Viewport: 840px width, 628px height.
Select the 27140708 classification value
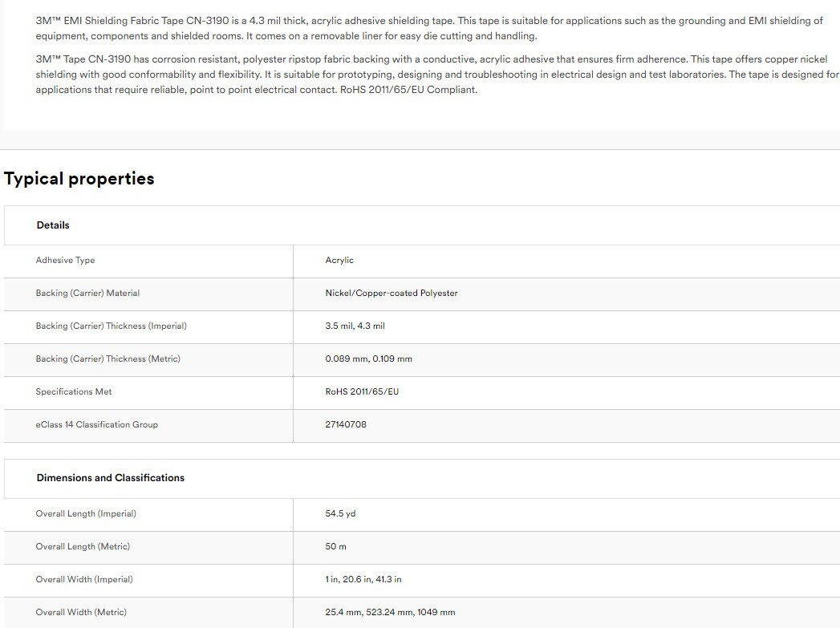pyautogui.click(x=346, y=424)
